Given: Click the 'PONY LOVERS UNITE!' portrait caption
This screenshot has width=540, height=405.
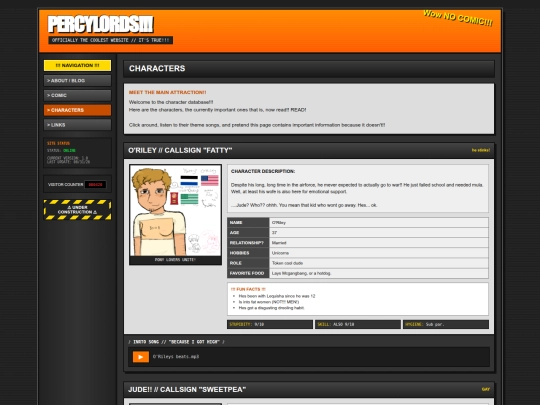Looking at the screenshot, I should 175,260.
